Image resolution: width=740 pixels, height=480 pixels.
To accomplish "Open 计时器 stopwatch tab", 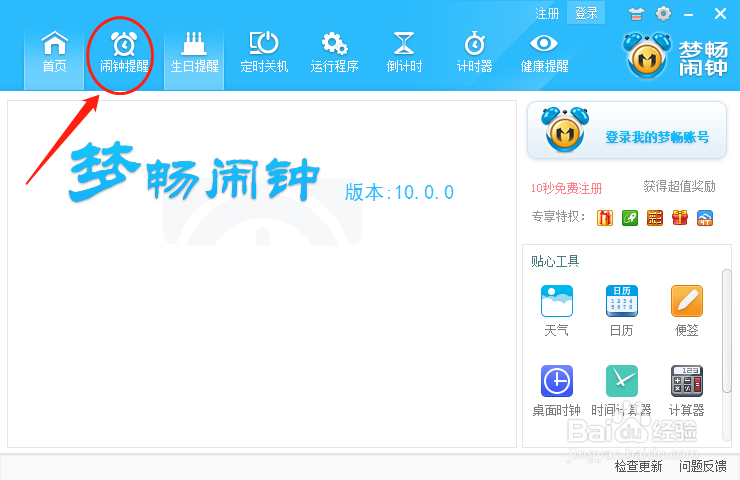I will (474, 53).
